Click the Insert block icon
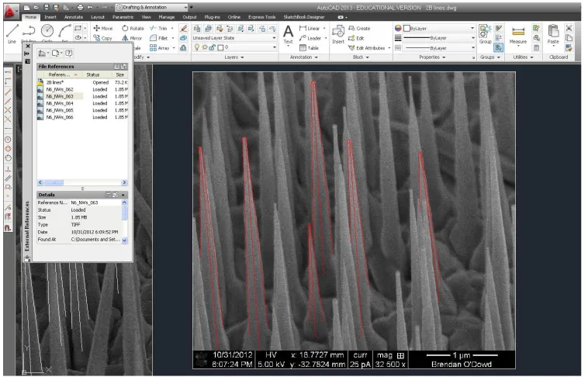This screenshot has height=377, width=588. click(338, 34)
